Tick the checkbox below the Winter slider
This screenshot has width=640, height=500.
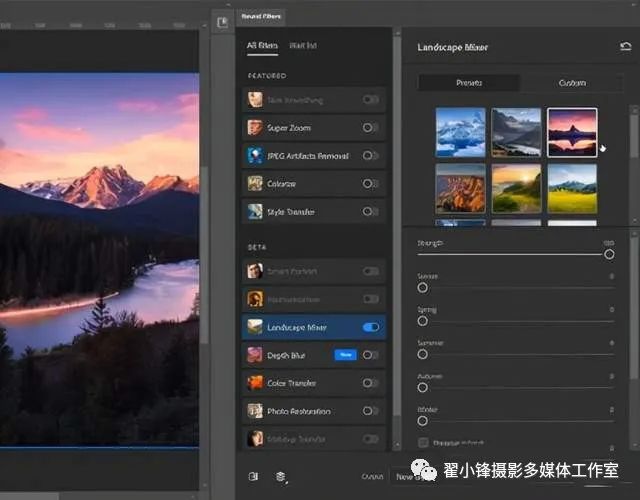pos(423,442)
